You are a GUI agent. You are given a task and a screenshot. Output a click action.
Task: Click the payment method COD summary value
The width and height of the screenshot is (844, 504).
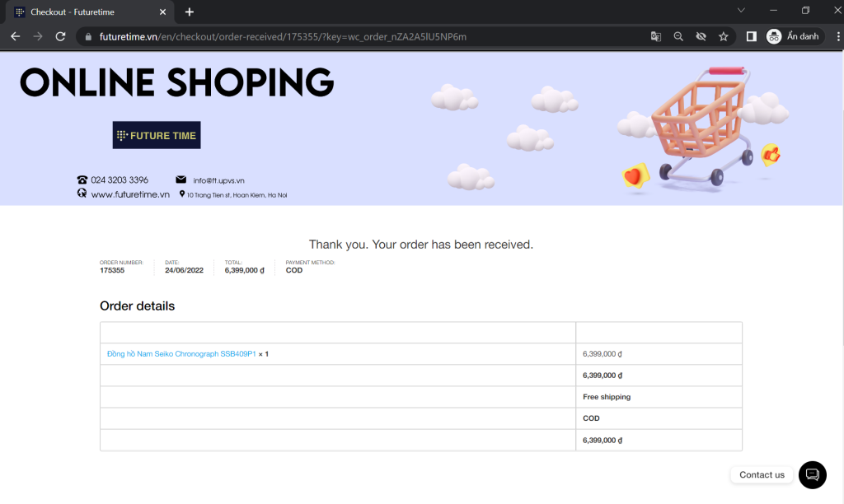[x=294, y=270]
